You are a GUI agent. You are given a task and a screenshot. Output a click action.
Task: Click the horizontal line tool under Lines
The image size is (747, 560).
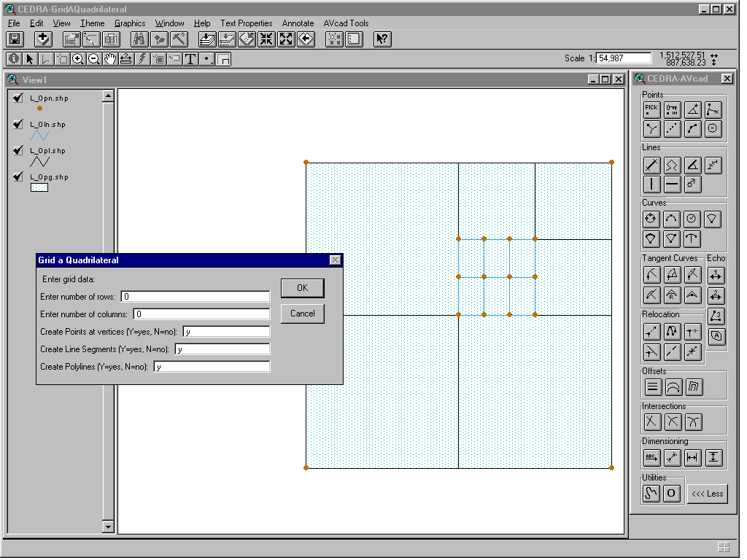point(672,184)
